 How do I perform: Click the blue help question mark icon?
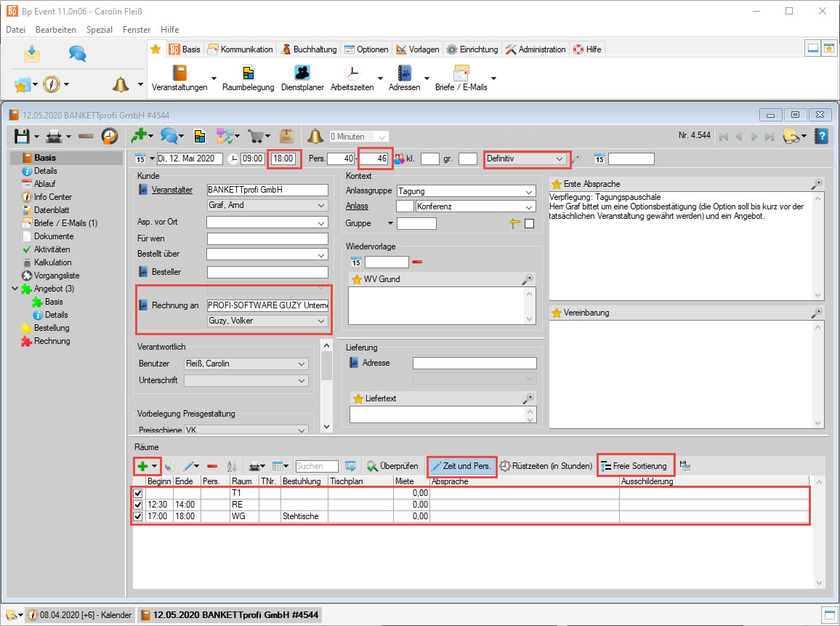[x=821, y=136]
